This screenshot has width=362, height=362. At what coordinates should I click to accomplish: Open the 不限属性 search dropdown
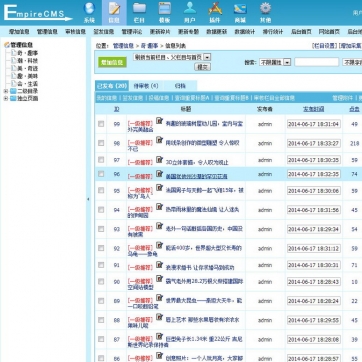pos(275,62)
